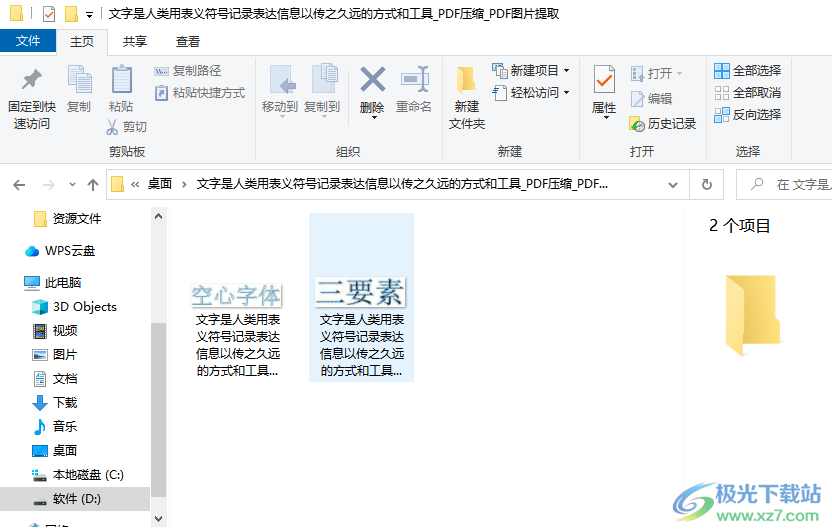Click the refresh button by address bar
832x532 pixels.
tap(706, 184)
